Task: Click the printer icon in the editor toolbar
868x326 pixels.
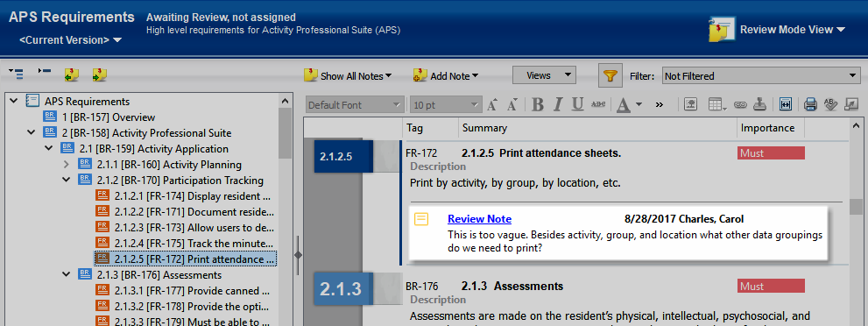Action: point(810,104)
